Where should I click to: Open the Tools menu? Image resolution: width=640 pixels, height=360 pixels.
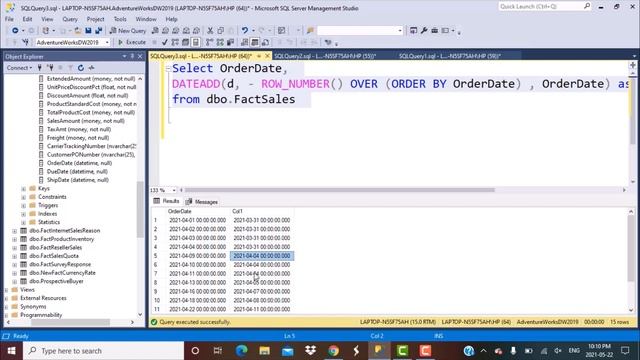(x=120, y=19)
